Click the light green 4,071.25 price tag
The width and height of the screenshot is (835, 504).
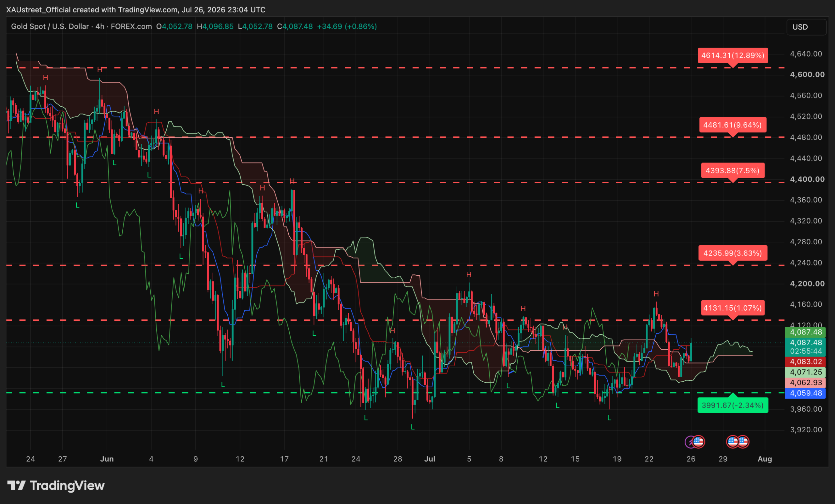click(806, 373)
